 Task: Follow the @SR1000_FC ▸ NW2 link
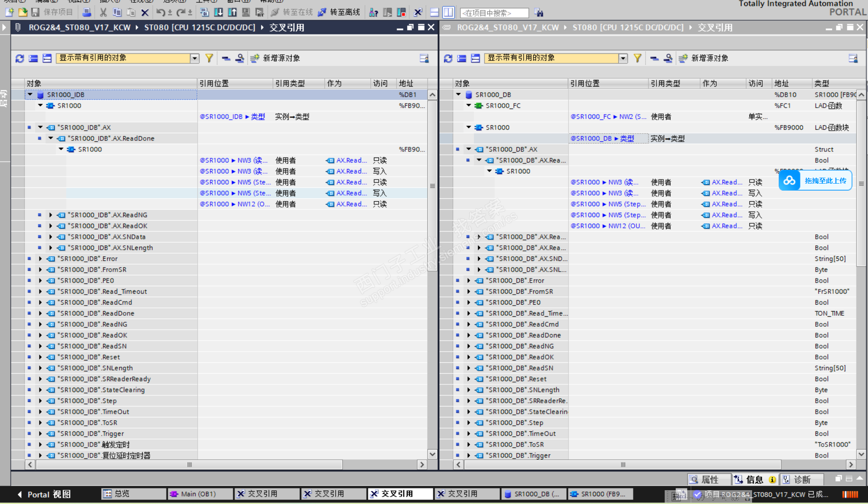pyautogui.click(x=608, y=116)
